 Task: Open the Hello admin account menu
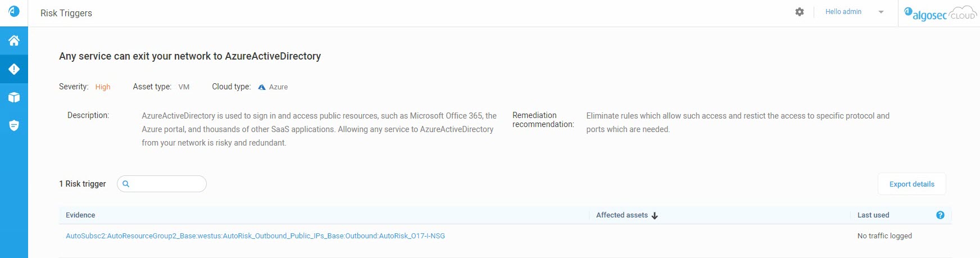(843, 12)
